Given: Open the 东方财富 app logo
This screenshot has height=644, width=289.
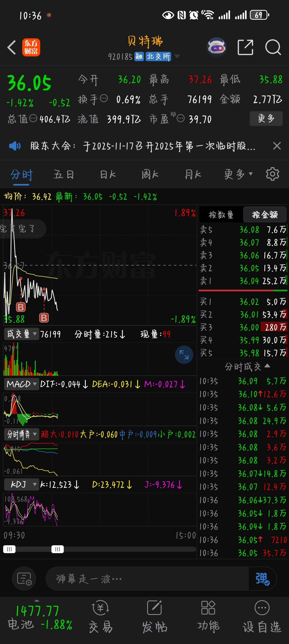Looking at the screenshot, I should 31,47.
